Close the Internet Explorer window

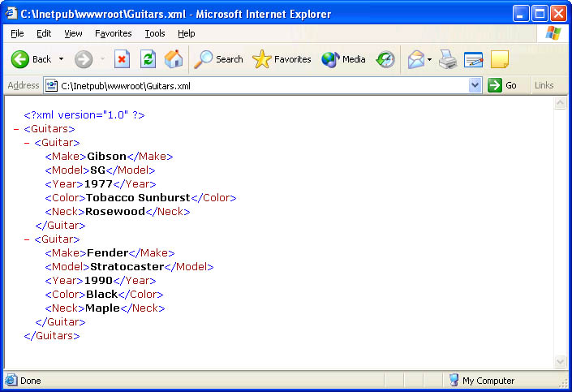coord(559,14)
